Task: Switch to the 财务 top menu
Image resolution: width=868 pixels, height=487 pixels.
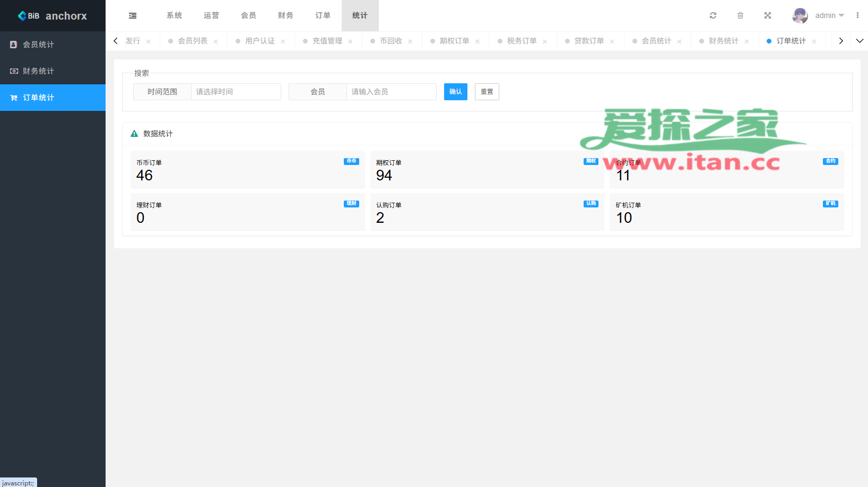Action: (x=285, y=15)
